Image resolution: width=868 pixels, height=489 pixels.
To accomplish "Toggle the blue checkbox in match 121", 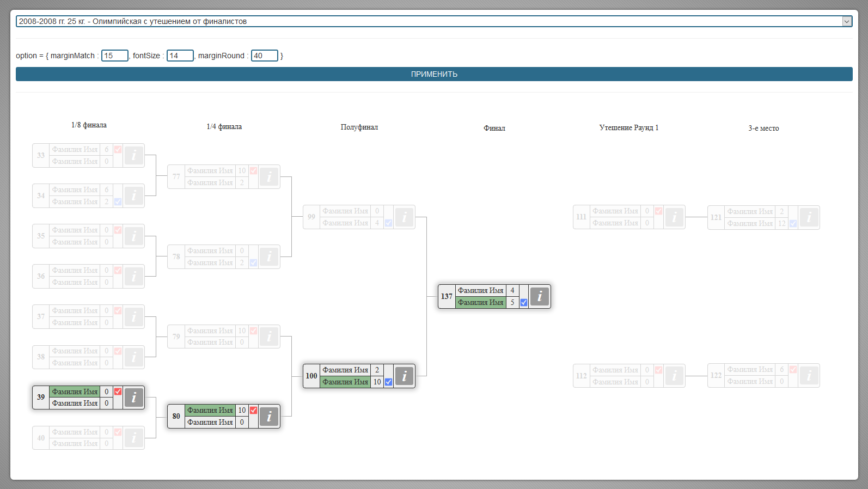I will coord(793,224).
